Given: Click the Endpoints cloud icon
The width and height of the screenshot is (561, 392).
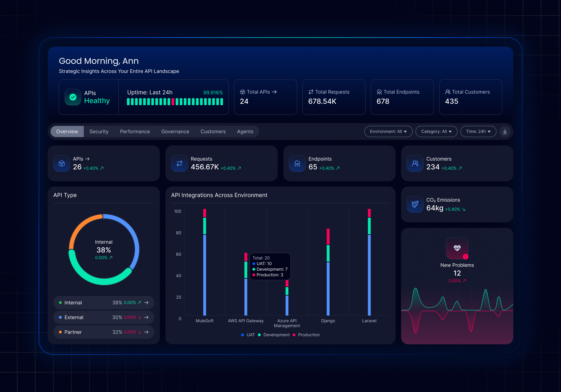Looking at the screenshot, I should (297, 163).
